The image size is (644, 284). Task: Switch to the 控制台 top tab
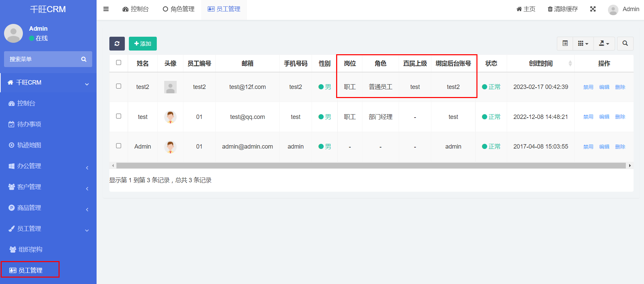136,9
